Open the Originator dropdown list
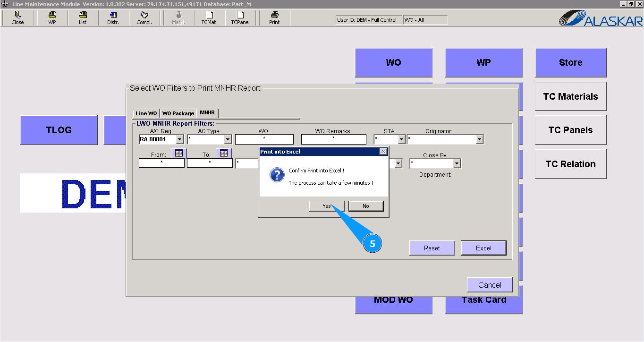644x342 pixels. (x=479, y=140)
